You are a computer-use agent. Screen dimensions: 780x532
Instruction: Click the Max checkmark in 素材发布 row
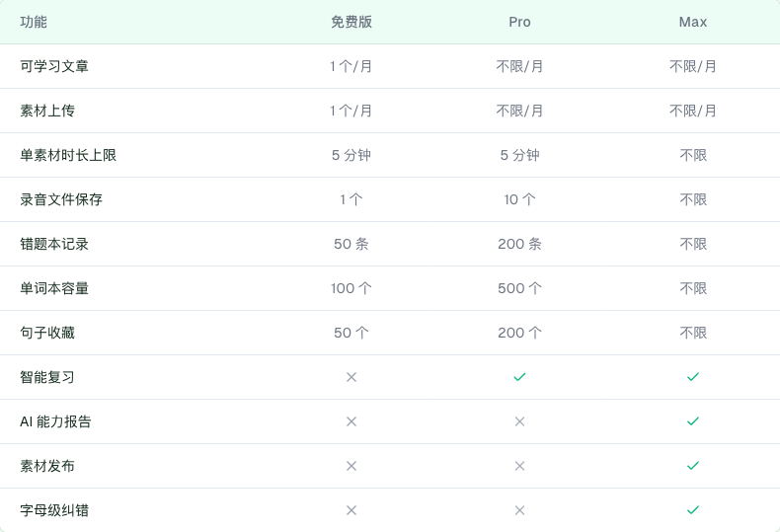(693, 466)
